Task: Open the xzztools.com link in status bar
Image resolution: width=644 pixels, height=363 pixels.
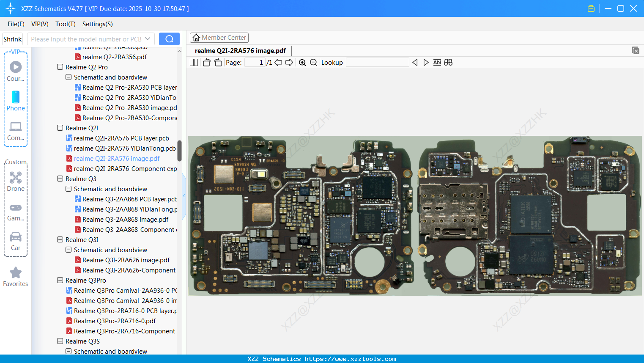Action: 350,359
